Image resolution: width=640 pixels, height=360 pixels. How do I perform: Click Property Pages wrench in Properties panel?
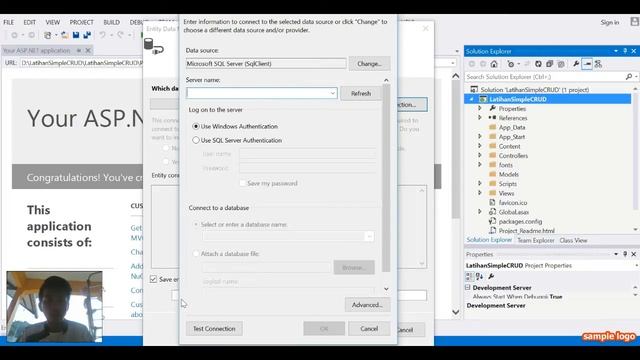coord(491,276)
